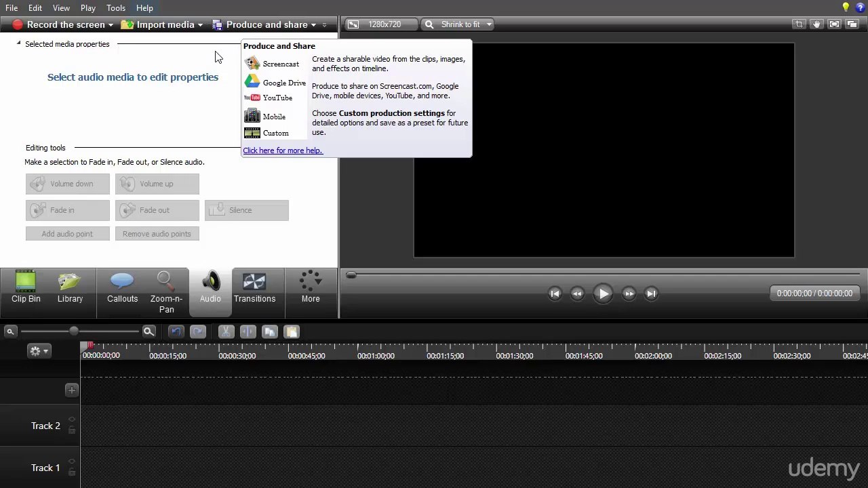Add a new track with plus button
Image resolution: width=868 pixels, height=488 pixels.
(71, 390)
